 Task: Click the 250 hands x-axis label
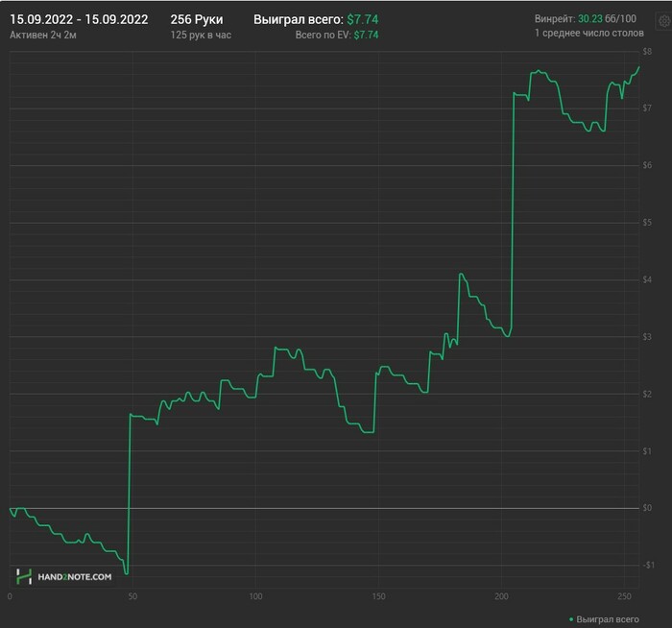(624, 596)
